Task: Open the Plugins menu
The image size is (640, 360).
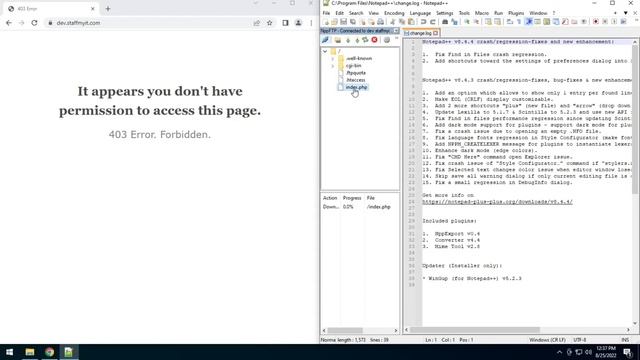Action: [516, 13]
